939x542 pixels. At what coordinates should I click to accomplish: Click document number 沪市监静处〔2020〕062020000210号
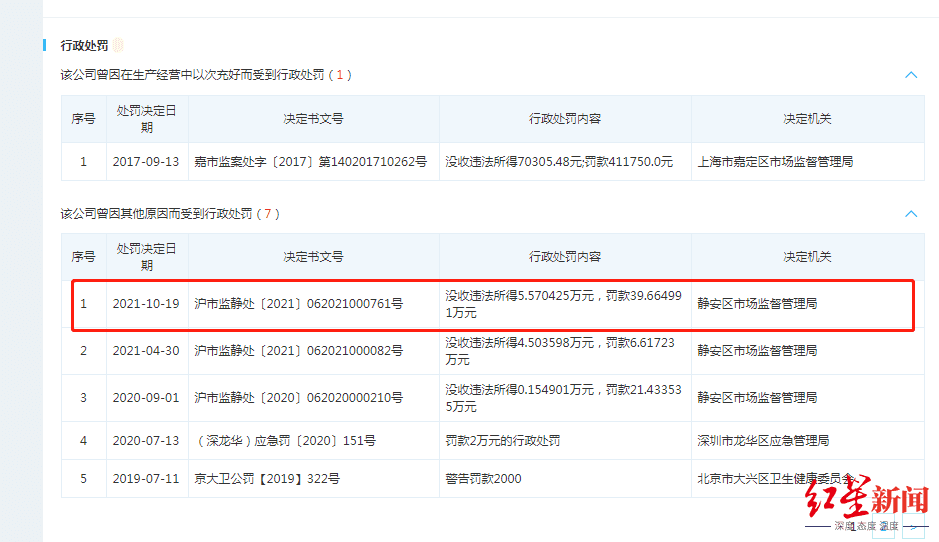point(299,398)
